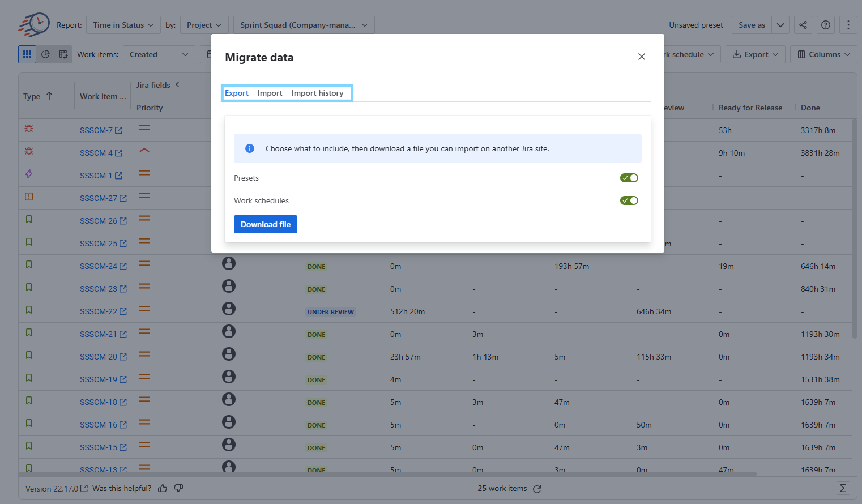Open the three-dot more options menu
The height and width of the screenshot is (504, 862).
(x=848, y=25)
